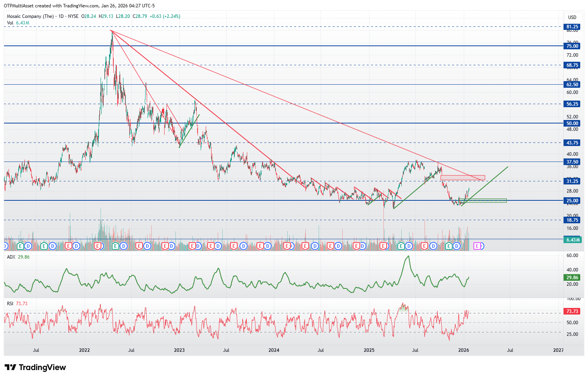Click the red resistance zone rectangle

click(463, 178)
